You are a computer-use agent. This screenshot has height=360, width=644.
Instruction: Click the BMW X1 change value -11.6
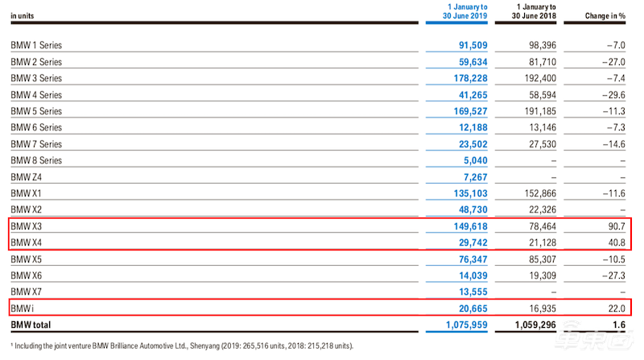coord(615,194)
